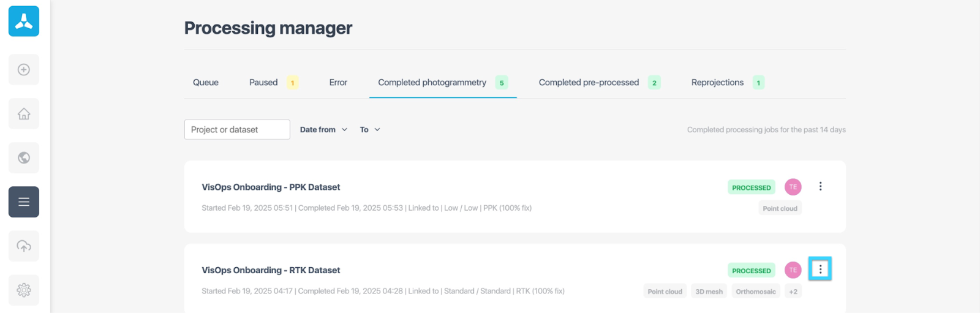The height and width of the screenshot is (313, 980).
Task: Open three-dot menu for RTK Dataset
Action: (820, 269)
